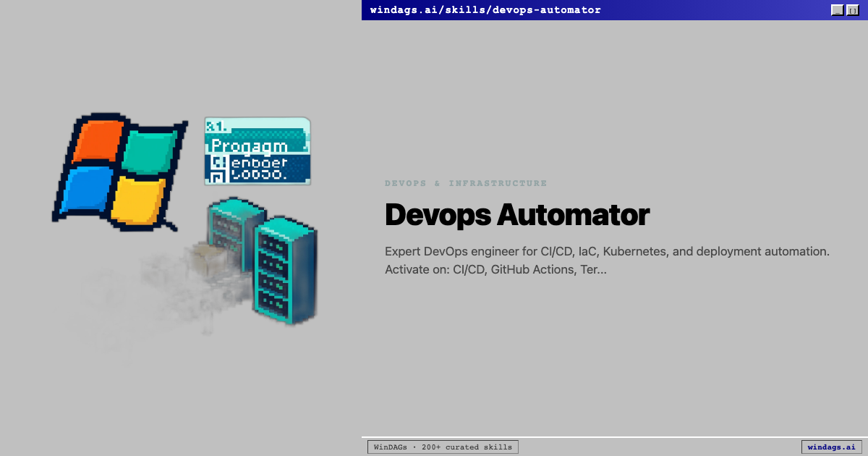
Task: Click the Windows 3.1 logo icon
Action: (x=119, y=170)
